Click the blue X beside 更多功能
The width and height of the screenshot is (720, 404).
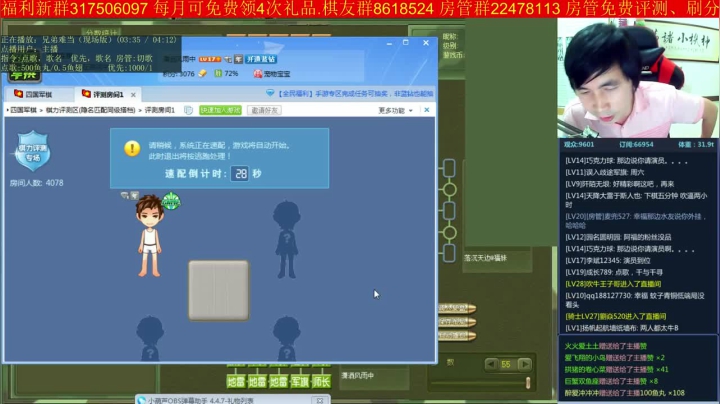[x=427, y=110]
